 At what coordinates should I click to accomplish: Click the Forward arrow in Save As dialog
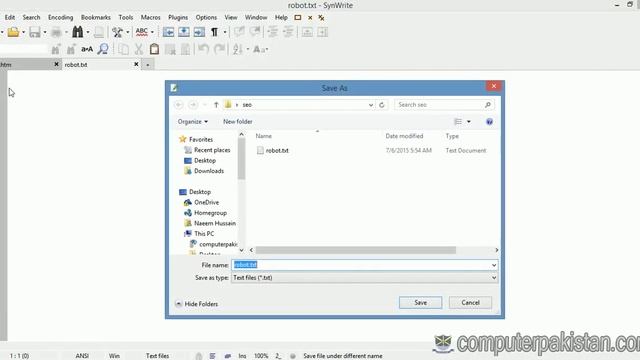pos(193,105)
